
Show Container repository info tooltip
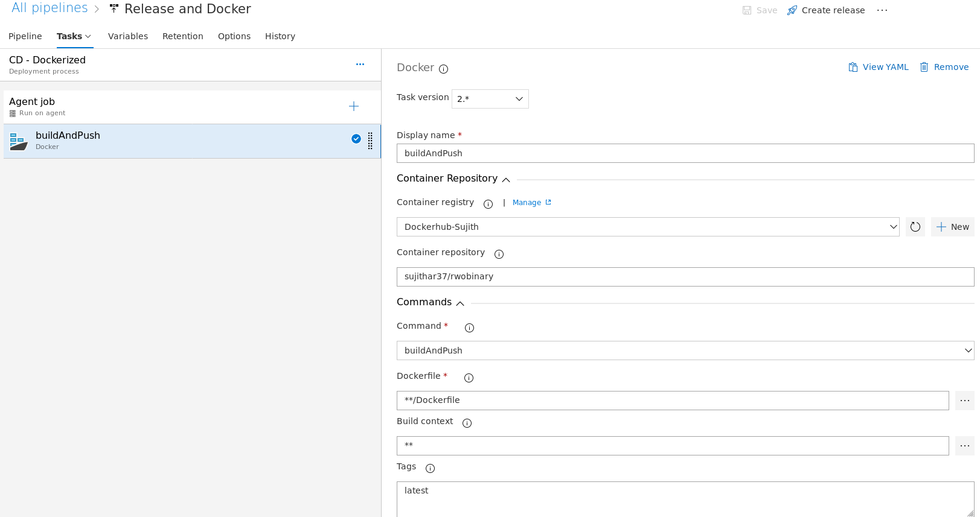(499, 254)
